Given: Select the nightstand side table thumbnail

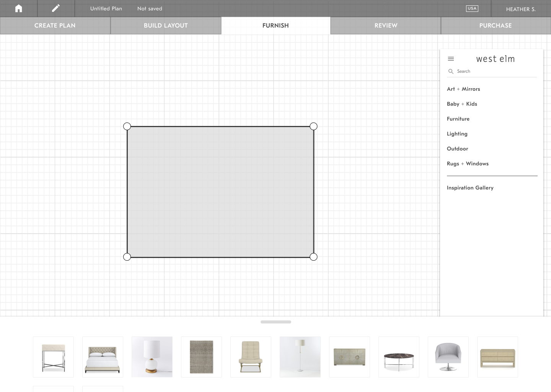Looking at the screenshot, I should tap(53, 357).
